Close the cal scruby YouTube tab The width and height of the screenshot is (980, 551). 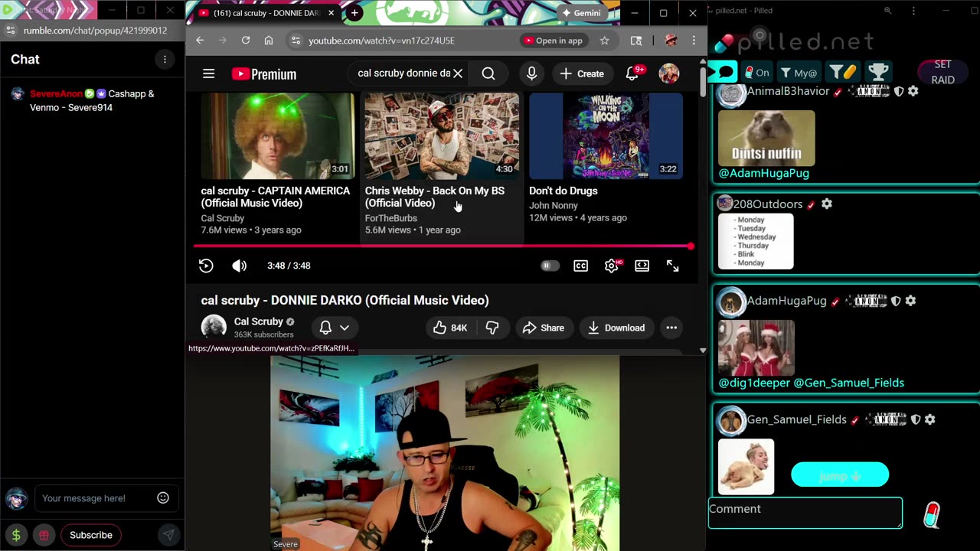tap(332, 13)
